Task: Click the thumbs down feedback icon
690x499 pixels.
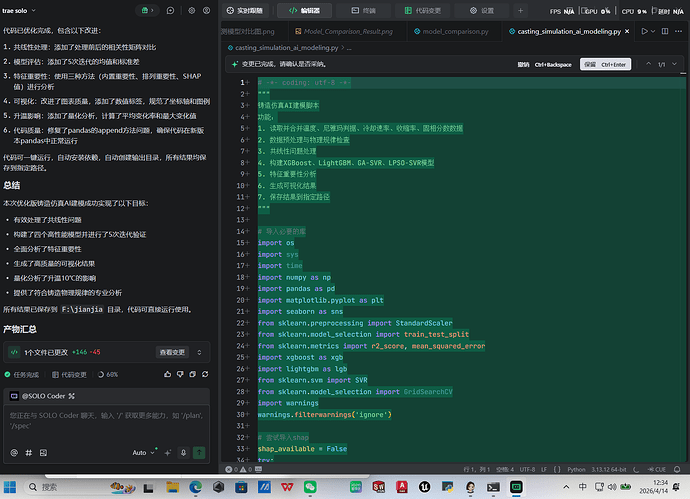Action: pos(182,374)
